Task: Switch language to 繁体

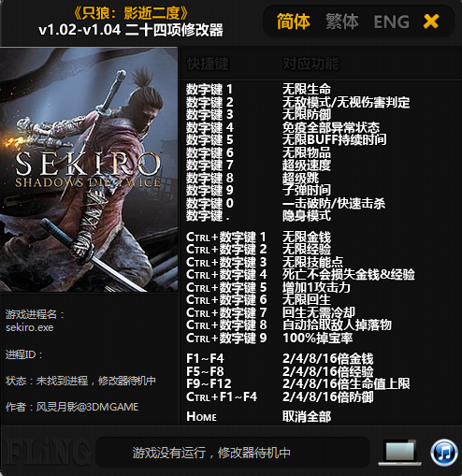Action: (x=342, y=22)
